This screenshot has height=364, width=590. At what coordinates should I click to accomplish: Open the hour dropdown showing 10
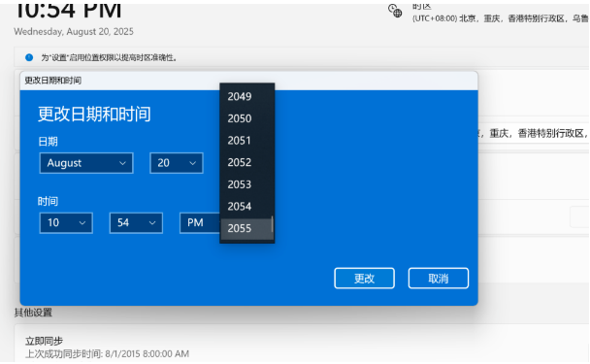66,223
